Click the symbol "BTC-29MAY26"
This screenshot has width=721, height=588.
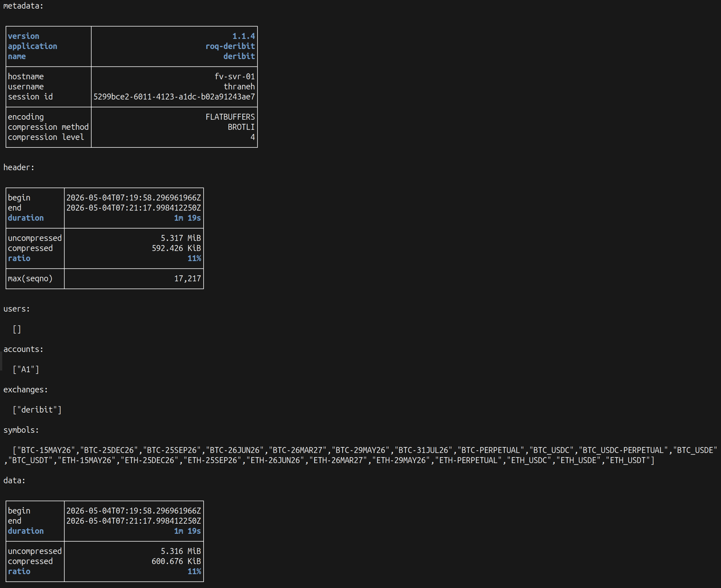[x=360, y=450]
